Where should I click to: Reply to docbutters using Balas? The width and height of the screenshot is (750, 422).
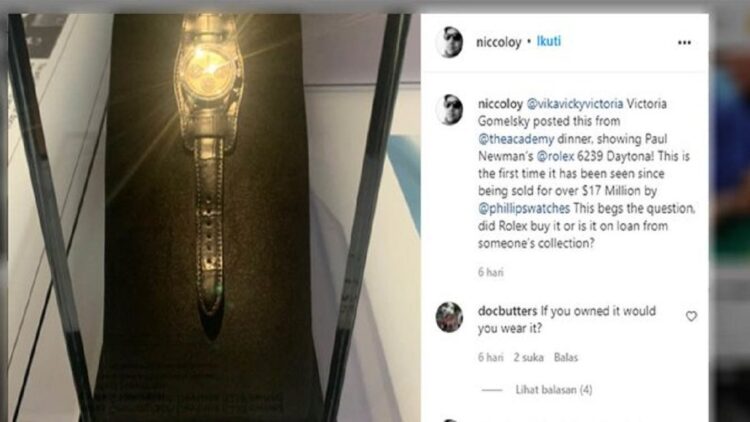click(566, 357)
